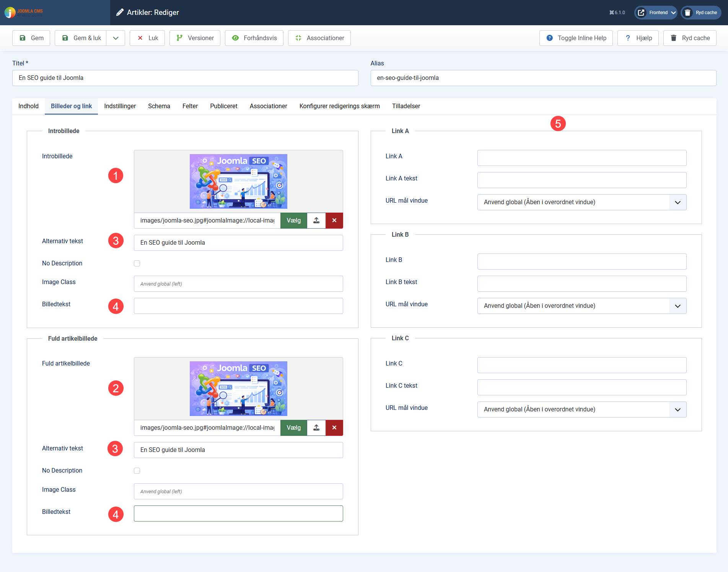Toggle Introbillede No Description checkbox

[137, 263]
